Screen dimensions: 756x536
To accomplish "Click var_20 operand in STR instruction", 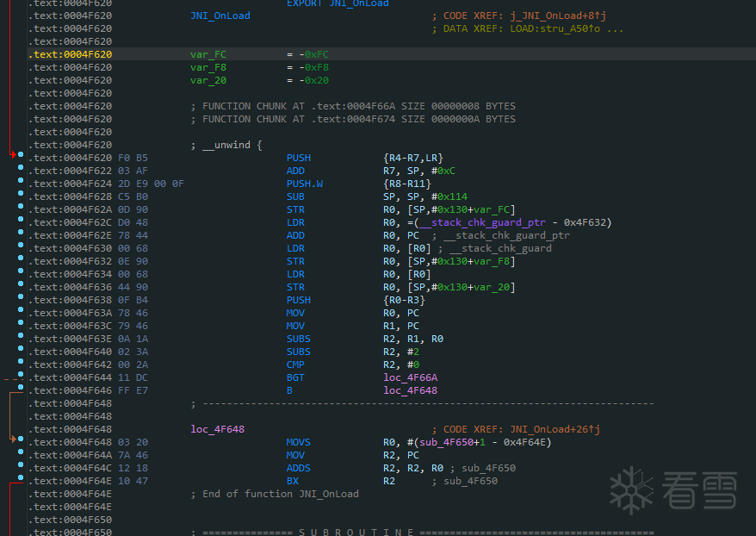I will (492, 288).
